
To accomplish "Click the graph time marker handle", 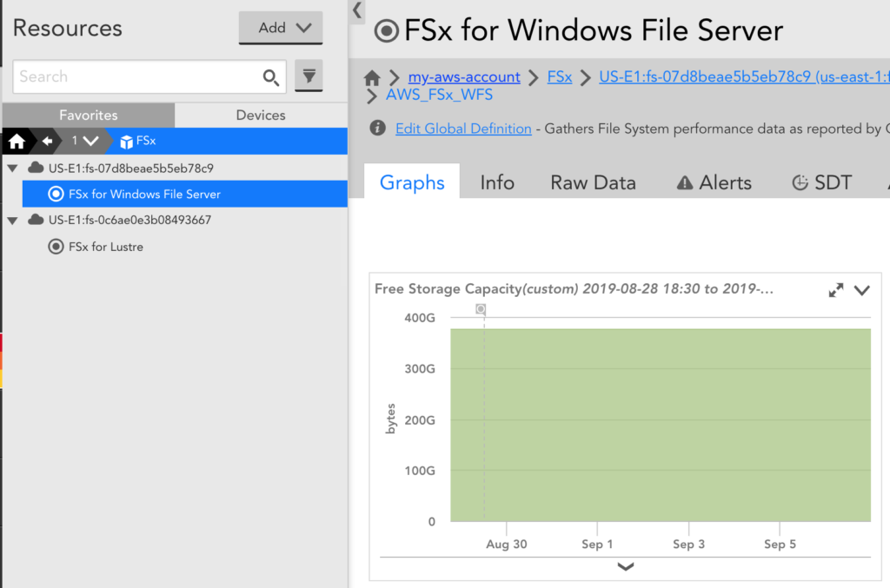I will (481, 309).
